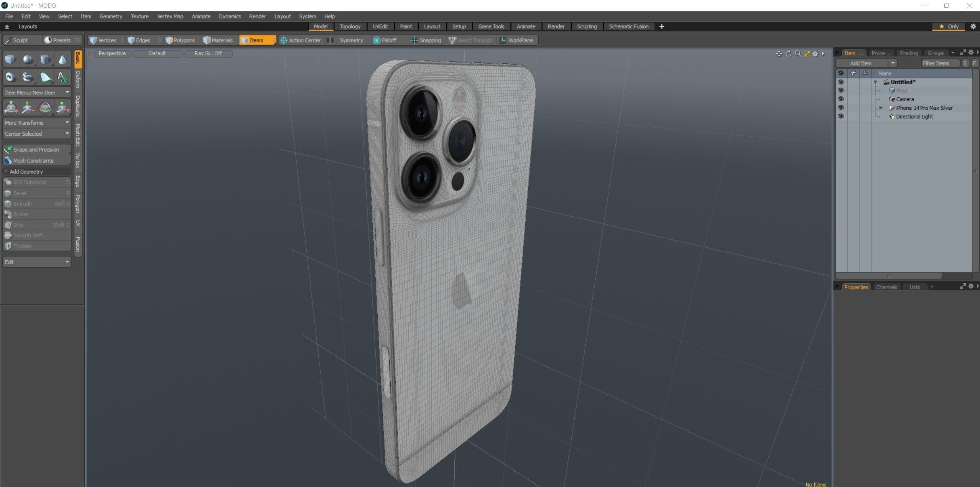Collapse the Untitled scene tree

875,82
